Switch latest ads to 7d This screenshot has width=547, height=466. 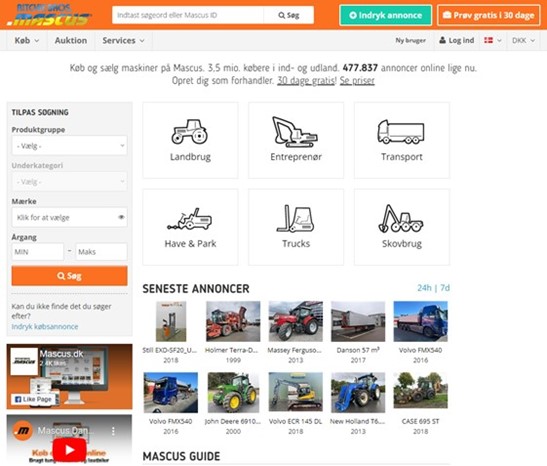[x=445, y=288]
